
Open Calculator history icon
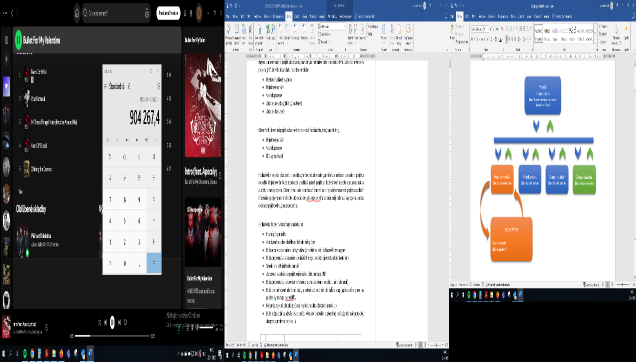(x=158, y=86)
